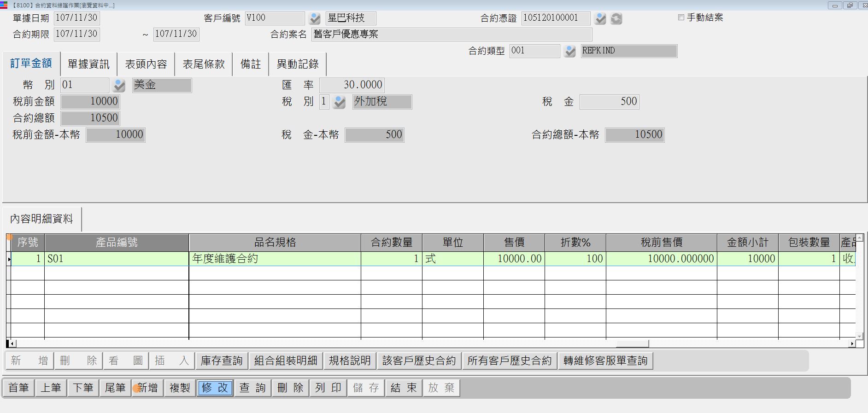Click the 複製 button

[x=180, y=388]
